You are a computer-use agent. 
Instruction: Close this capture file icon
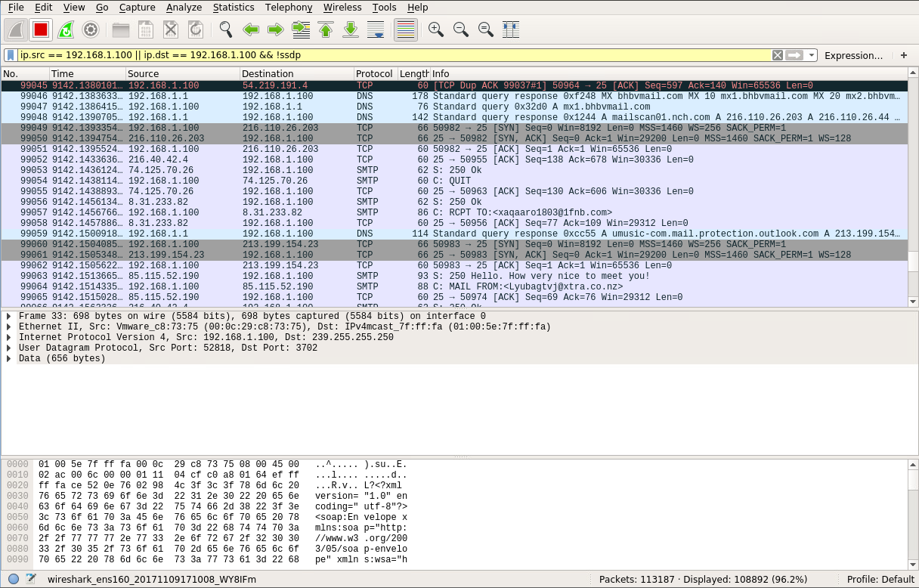click(171, 29)
